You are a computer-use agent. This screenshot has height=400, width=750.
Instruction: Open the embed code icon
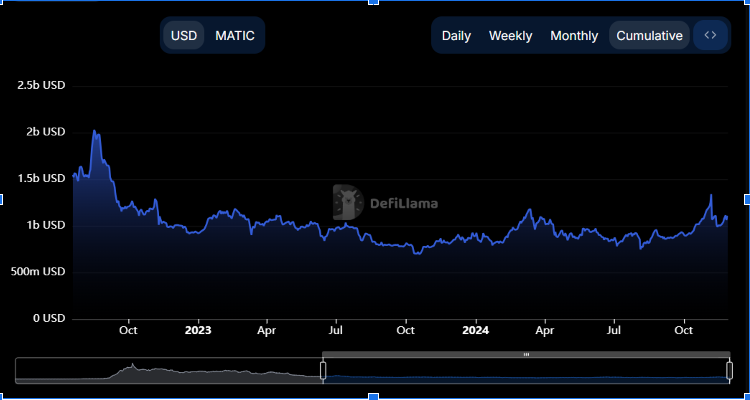tap(710, 35)
